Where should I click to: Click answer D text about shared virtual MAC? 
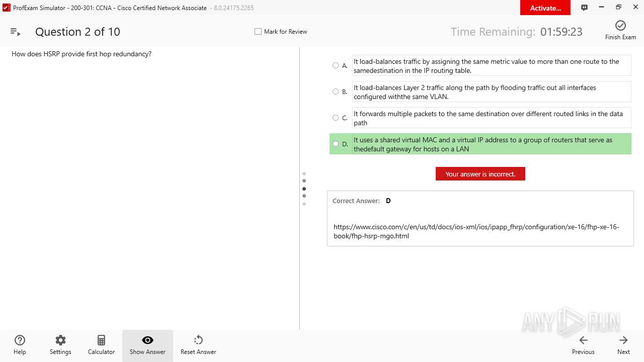click(x=492, y=144)
